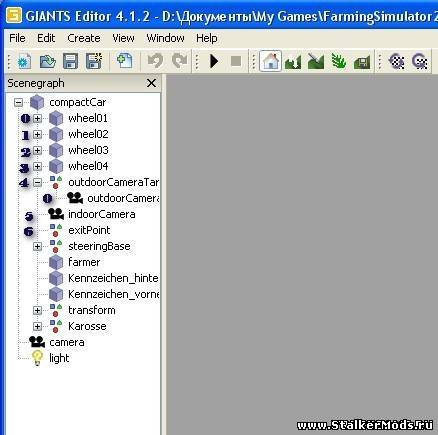Collapse the compactCar root node
The height and width of the screenshot is (435, 438).
(x=18, y=102)
